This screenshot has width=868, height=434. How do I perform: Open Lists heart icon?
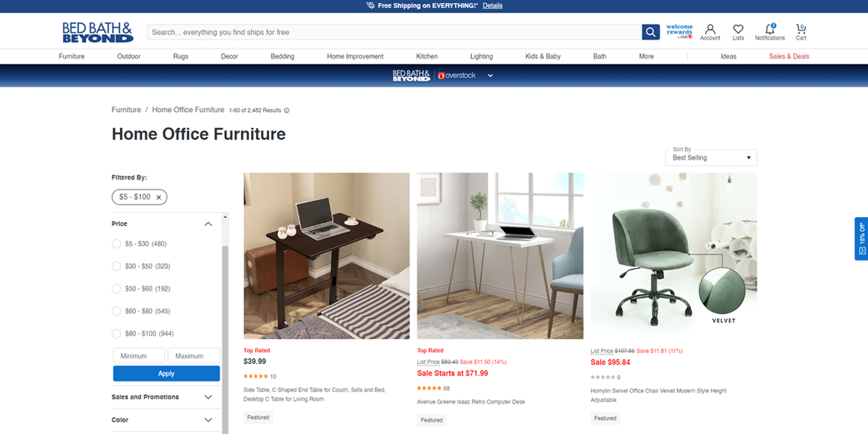pyautogui.click(x=738, y=32)
